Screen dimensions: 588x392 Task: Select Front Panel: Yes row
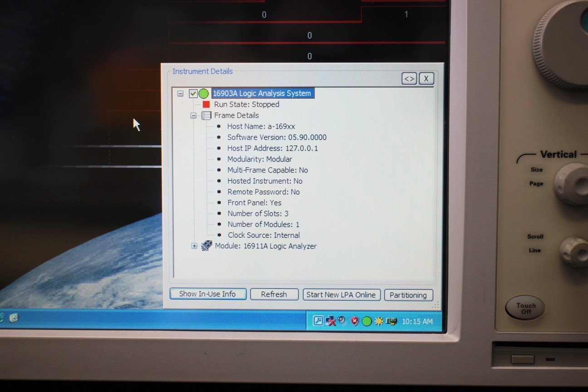(x=255, y=202)
